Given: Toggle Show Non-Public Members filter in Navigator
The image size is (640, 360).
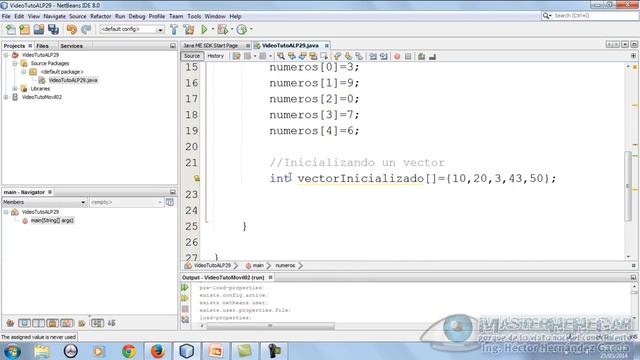Looking at the screenshot, I should click(52, 323).
